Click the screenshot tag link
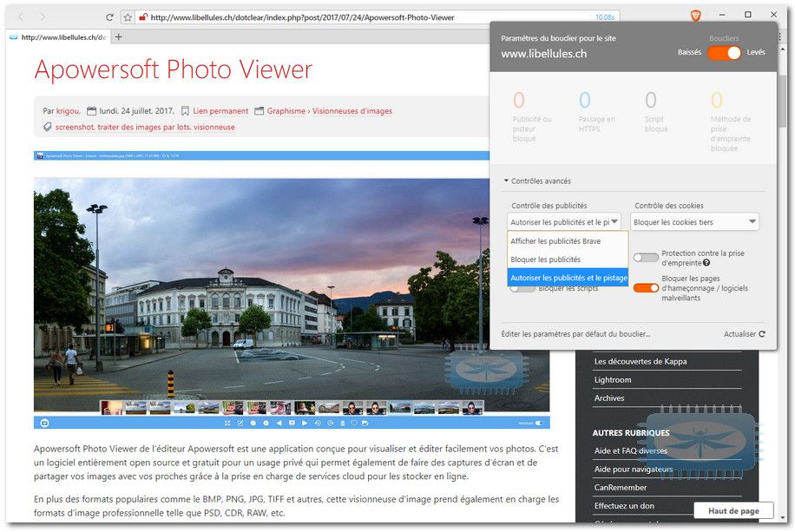The image size is (795, 532). 75,127
